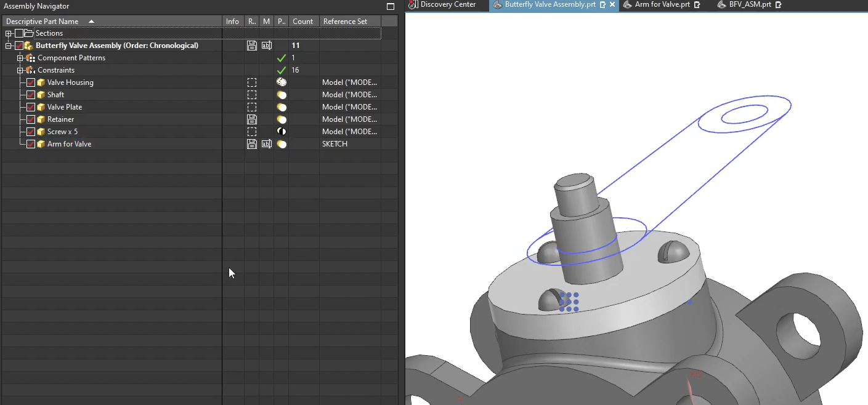Click the Retainer part icon
Image resolution: width=868 pixels, height=405 pixels.
(x=41, y=119)
